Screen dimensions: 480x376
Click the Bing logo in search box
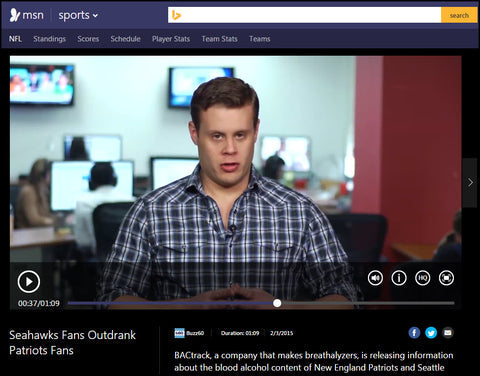click(176, 15)
